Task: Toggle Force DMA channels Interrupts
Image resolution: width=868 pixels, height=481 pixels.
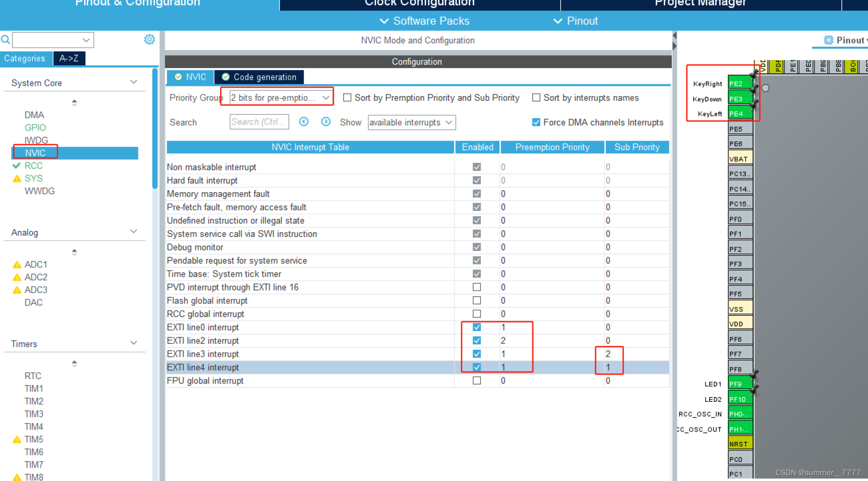Action: coord(536,122)
